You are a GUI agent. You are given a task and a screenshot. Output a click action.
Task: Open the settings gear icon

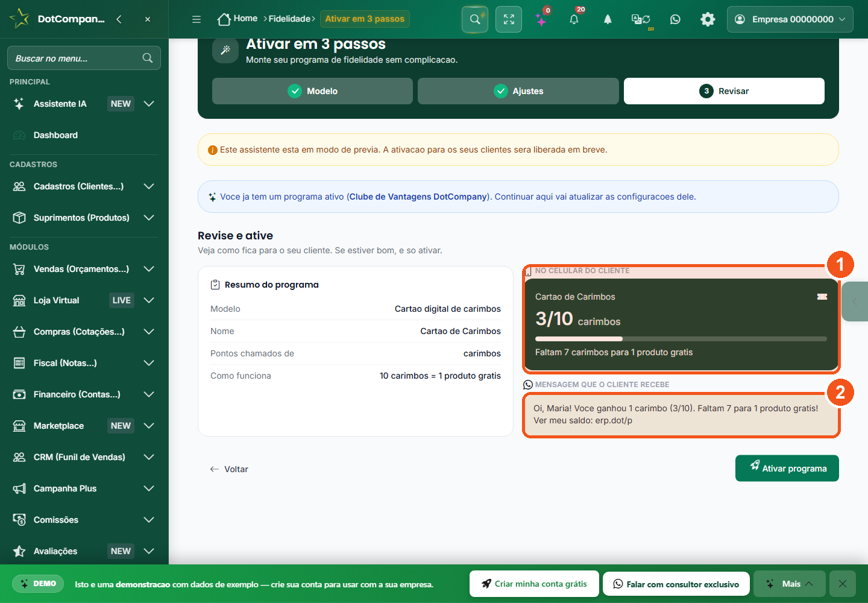point(708,19)
